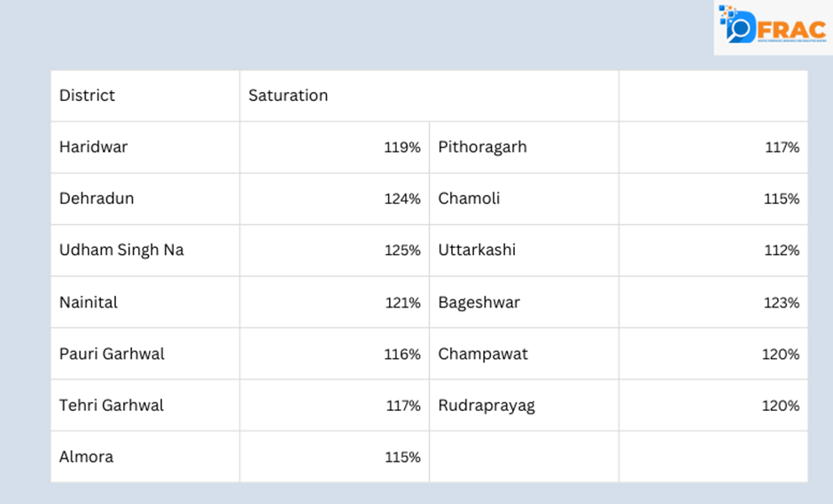833x504 pixels.
Task: Click the Pauri Garhwal cell
Action: [112, 353]
